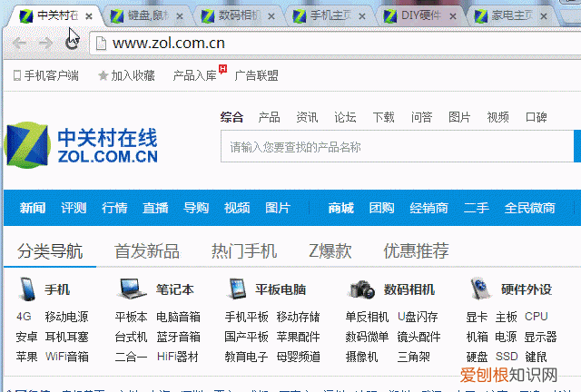Click the 手机 phone category icon

click(x=27, y=289)
